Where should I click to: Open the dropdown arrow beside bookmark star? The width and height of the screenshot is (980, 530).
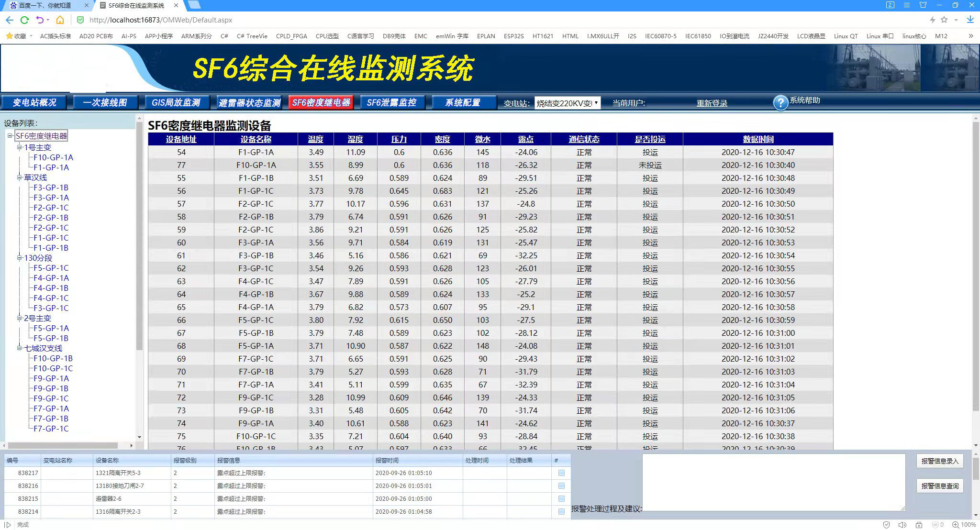click(x=956, y=20)
